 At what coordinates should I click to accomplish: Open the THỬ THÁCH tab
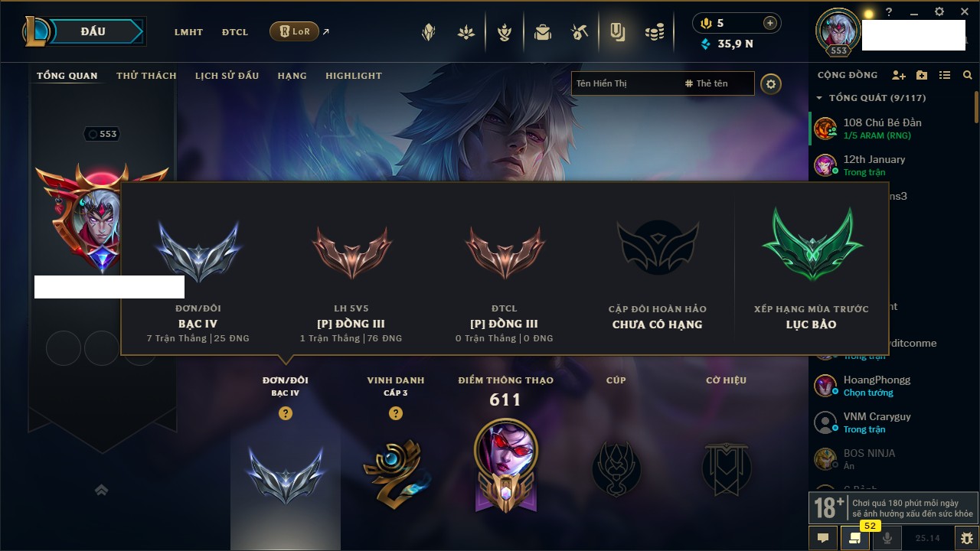tap(146, 76)
